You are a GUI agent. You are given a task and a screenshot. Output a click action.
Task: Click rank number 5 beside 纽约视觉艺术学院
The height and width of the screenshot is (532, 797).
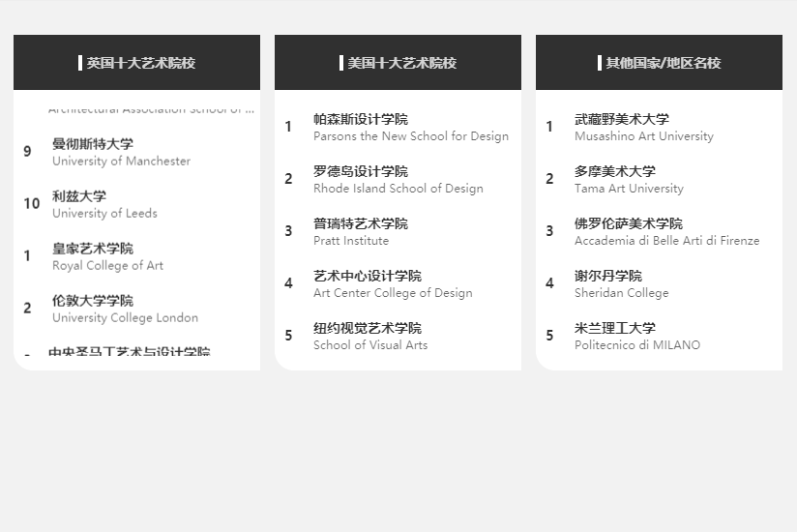pyautogui.click(x=288, y=336)
